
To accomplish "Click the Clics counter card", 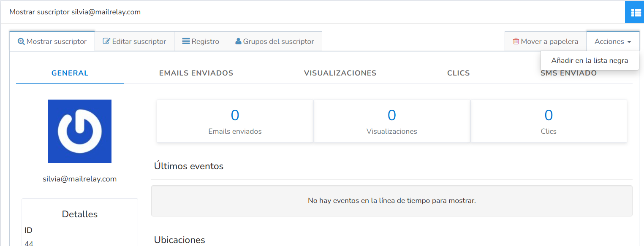I will (549, 121).
